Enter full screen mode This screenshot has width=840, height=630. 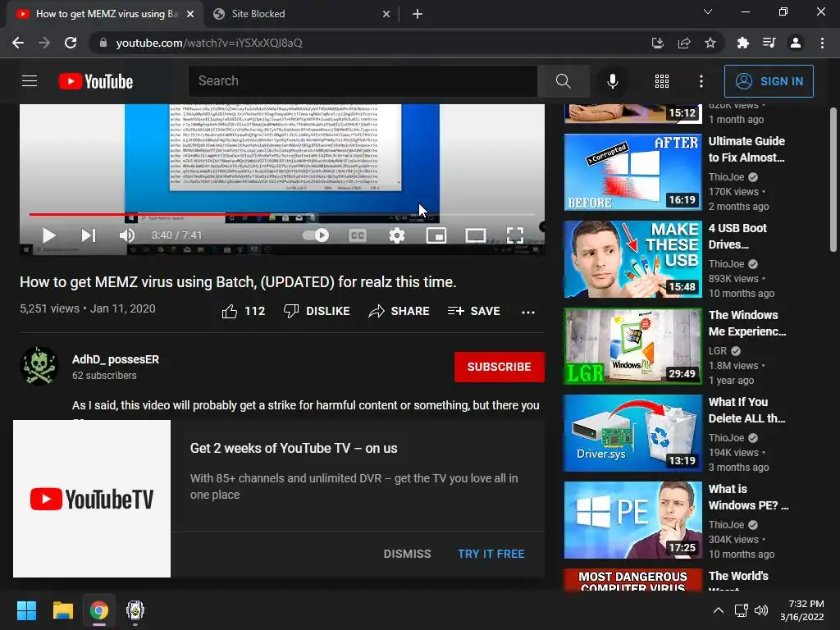click(x=515, y=235)
